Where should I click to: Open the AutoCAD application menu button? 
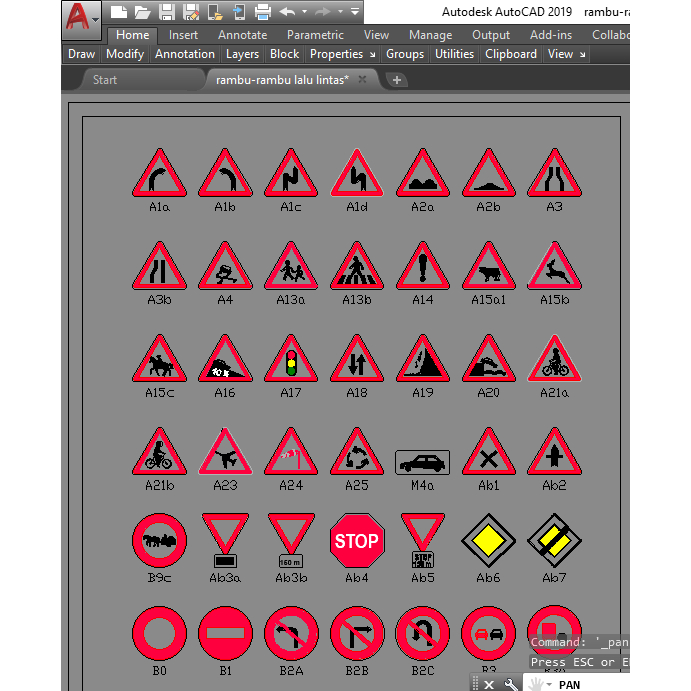point(82,20)
